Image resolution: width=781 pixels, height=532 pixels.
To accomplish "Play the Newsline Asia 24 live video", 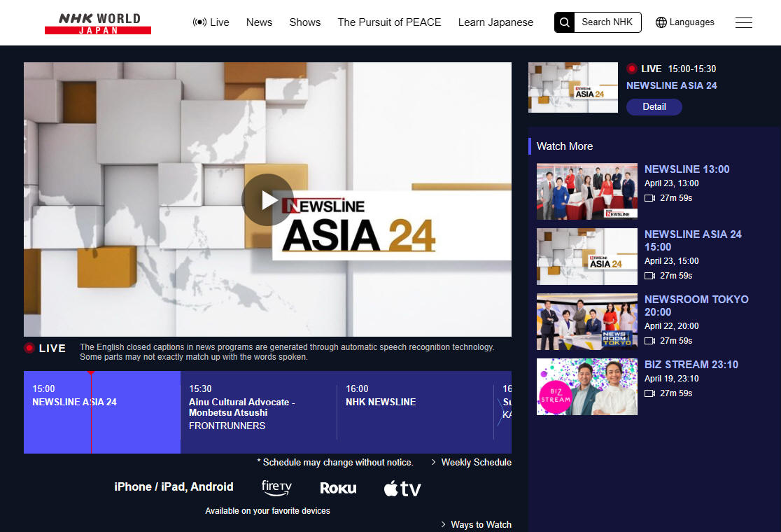I will click(267, 199).
